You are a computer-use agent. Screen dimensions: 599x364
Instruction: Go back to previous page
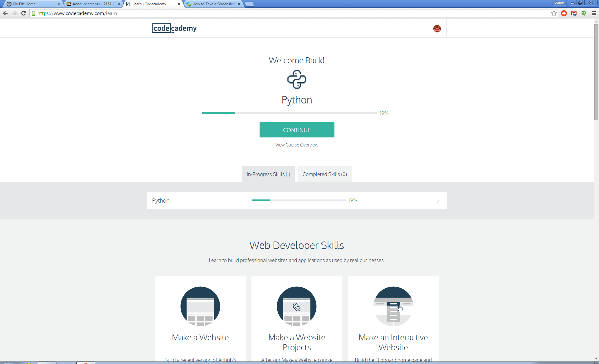point(5,13)
